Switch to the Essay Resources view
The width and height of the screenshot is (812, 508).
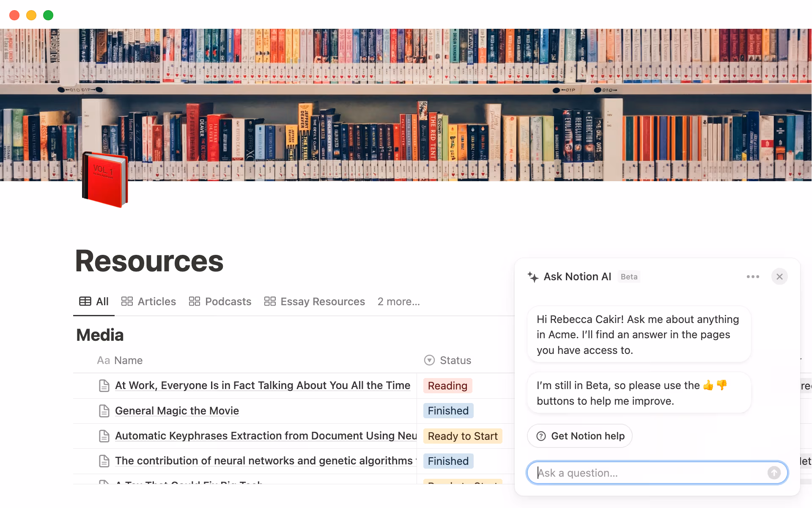coord(322,301)
